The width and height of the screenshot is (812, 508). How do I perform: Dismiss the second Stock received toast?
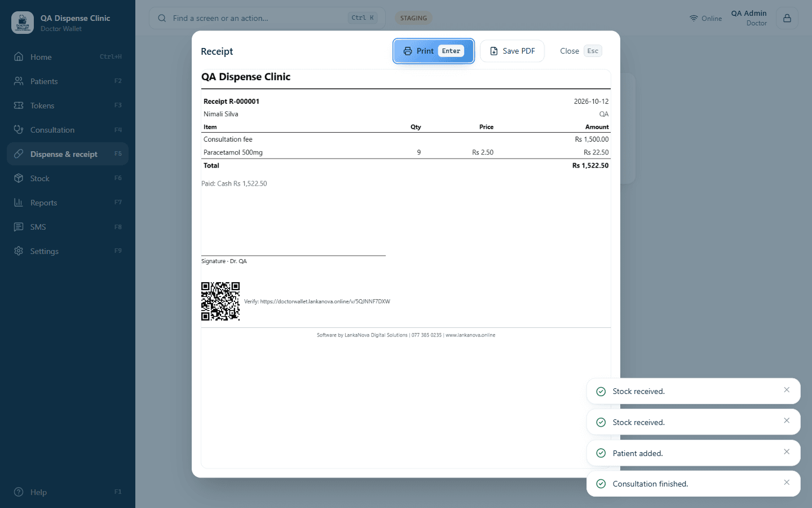pyautogui.click(x=787, y=421)
